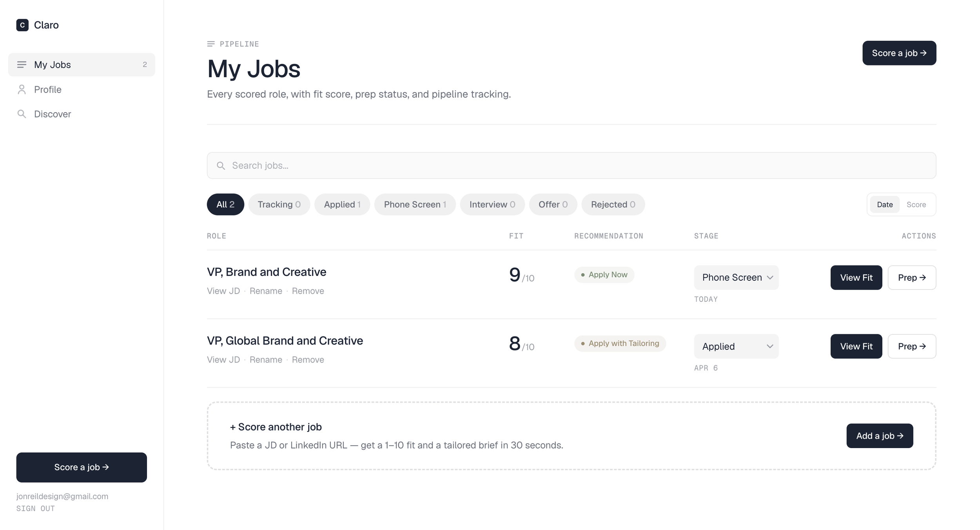Click the chevron on Phone Screen dropdown
The height and width of the screenshot is (530, 980).
pos(770,278)
